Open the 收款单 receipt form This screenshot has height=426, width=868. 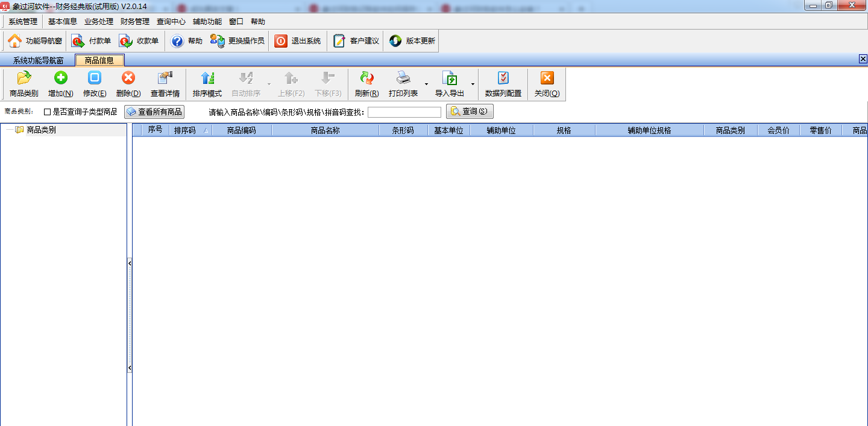point(139,41)
